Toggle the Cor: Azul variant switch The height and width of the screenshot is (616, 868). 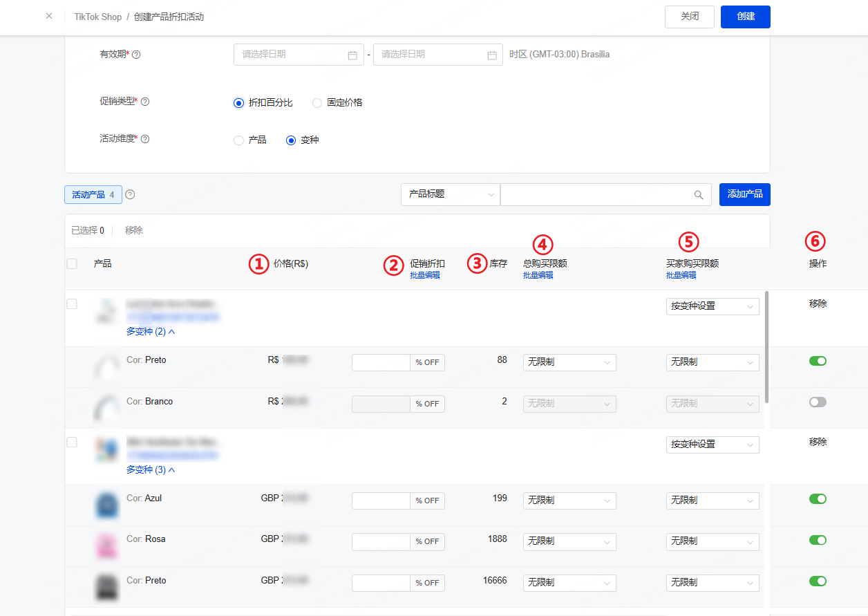click(x=818, y=499)
